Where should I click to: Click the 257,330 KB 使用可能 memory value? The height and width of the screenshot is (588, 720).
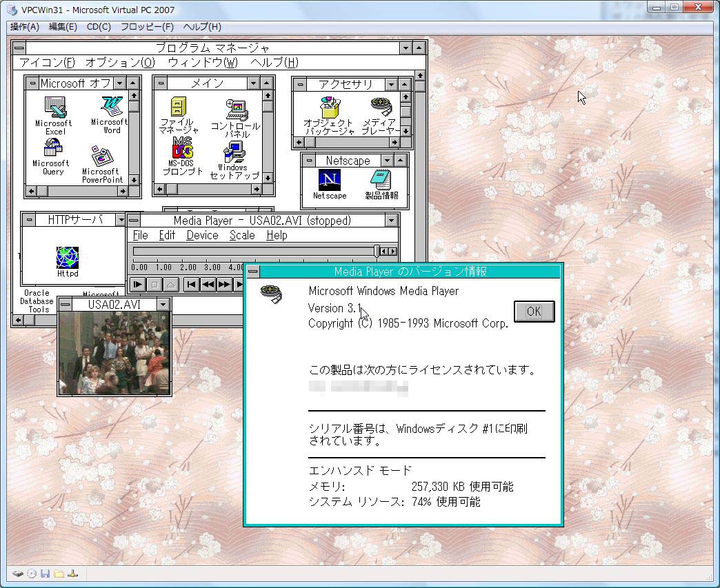pos(462,487)
